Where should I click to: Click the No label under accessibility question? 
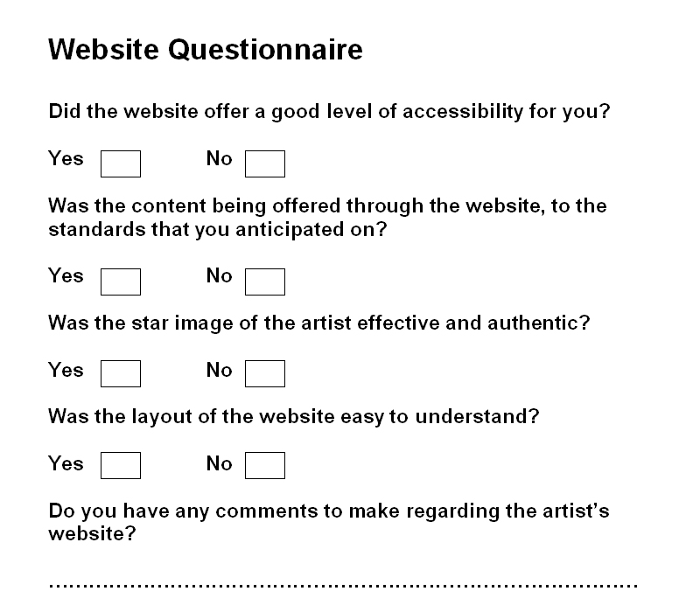(220, 158)
